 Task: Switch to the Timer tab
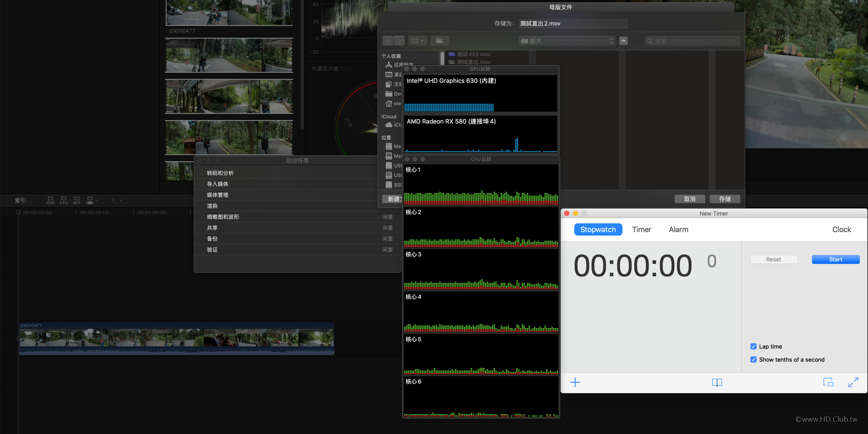click(x=641, y=229)
